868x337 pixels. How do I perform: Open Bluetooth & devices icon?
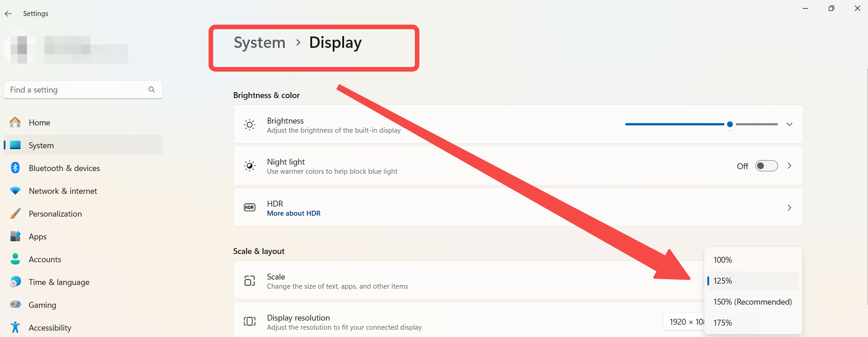(15, 168)
